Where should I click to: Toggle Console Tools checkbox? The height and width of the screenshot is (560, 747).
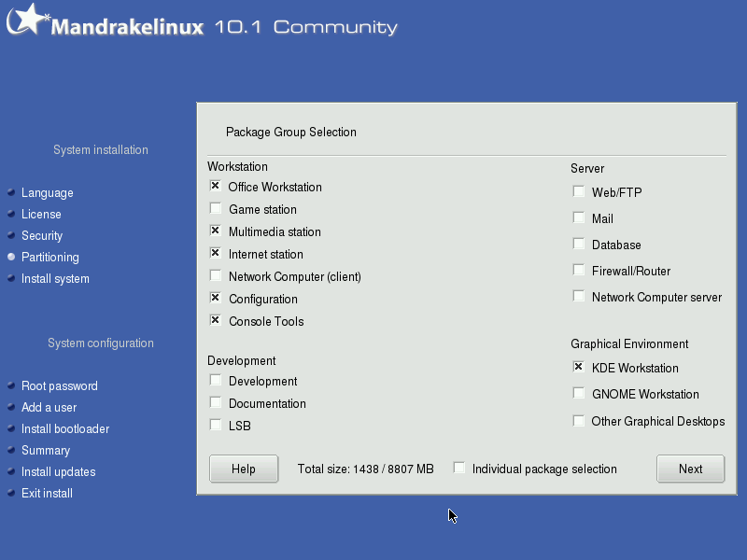(216, 320)
